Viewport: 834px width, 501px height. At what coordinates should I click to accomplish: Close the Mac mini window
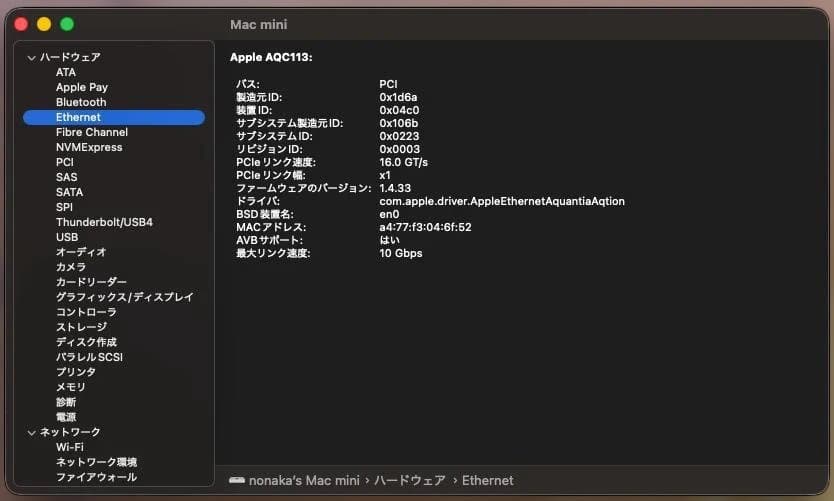tap(21, 24)
